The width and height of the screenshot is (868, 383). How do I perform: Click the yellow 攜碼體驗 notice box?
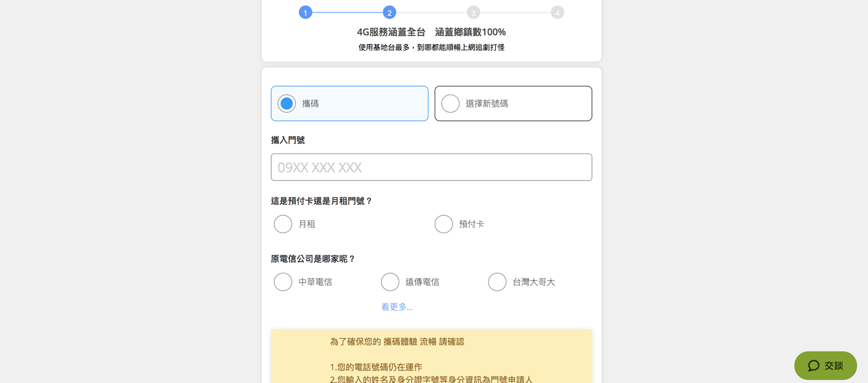pyautogui.click(x=431, y=356)
